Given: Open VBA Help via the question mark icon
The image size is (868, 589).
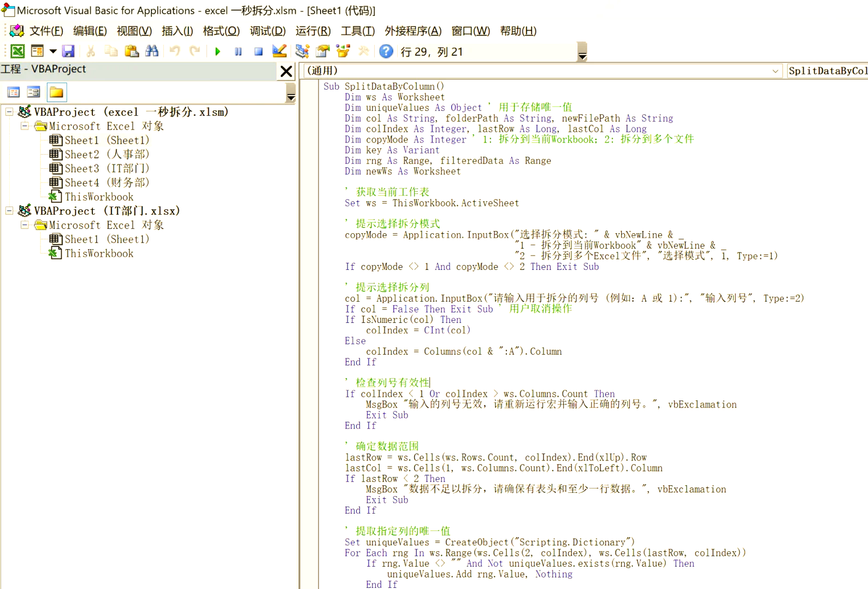Looking at the screenshot, I should (x=386, y=51).
